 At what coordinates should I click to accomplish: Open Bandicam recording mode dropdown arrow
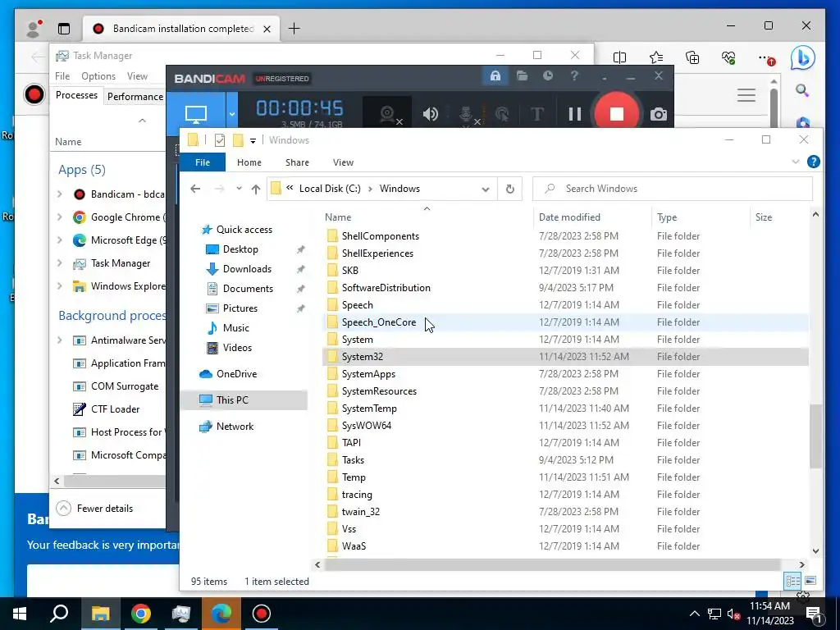click(x=231, y=113)
